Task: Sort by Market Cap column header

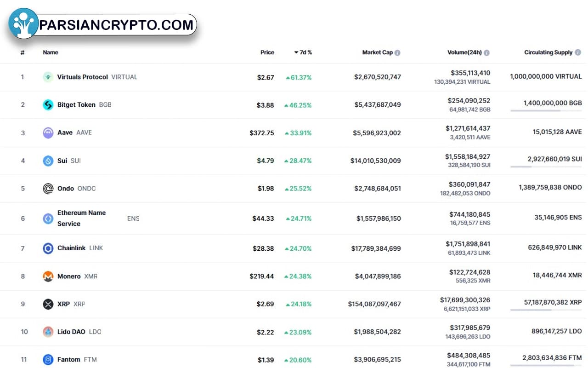Action: (x=378, y=52)
